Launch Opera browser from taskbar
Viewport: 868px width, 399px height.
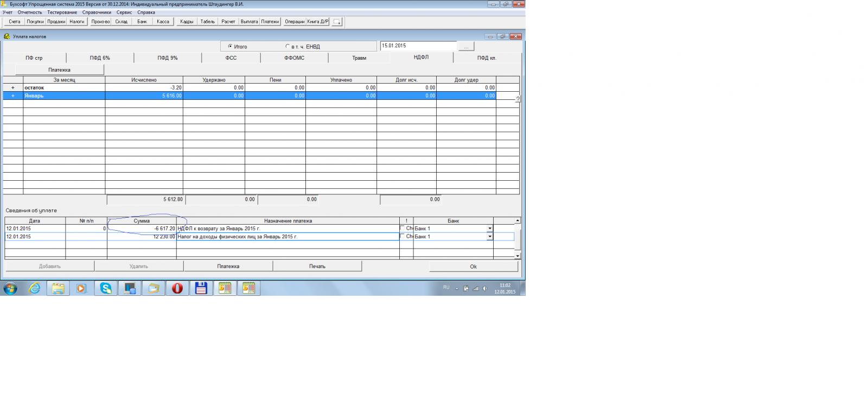pos(177,288)
